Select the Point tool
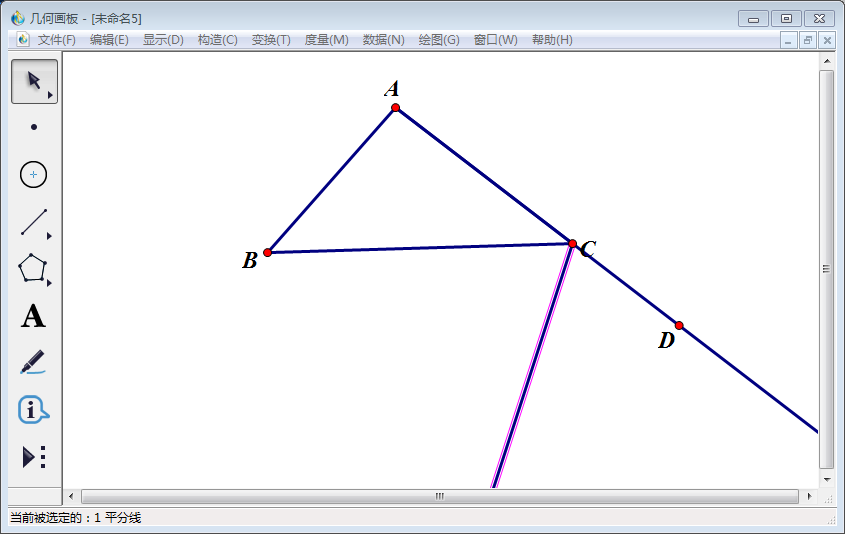Viewport: 845px width, 534px height. (x=34, y=127)
